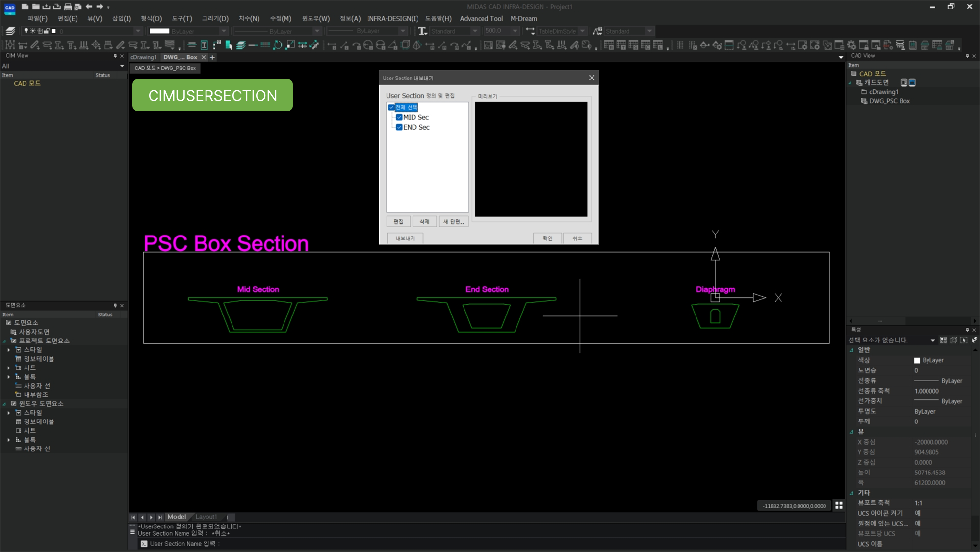Click the large gear settings toolbar icon
The image size is (980, 552).
(851, 45)
